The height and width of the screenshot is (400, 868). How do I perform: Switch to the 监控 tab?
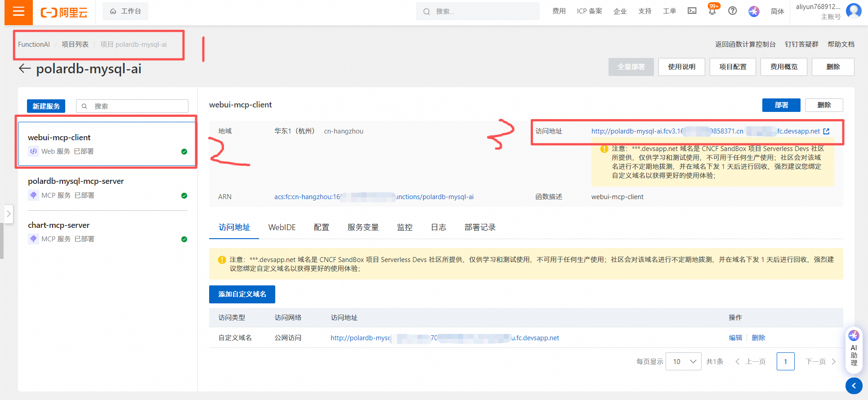click(405, 227)
